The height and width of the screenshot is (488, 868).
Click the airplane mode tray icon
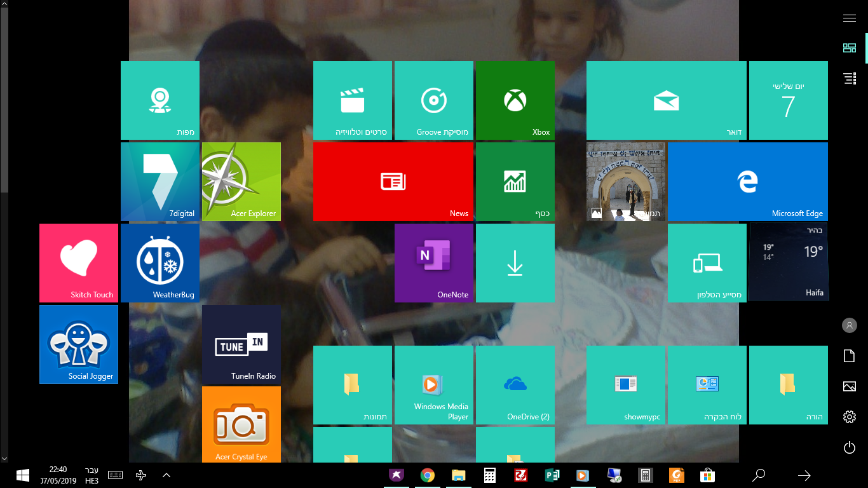(x=141, y=475)
